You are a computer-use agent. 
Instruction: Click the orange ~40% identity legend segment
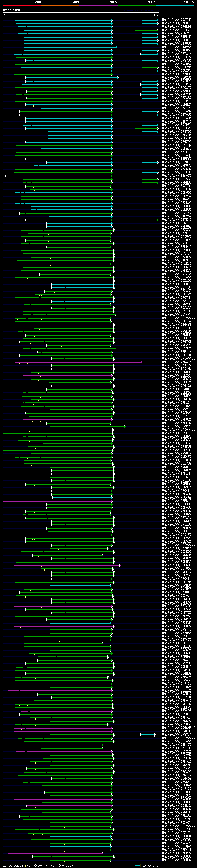(x=60, y=6)
